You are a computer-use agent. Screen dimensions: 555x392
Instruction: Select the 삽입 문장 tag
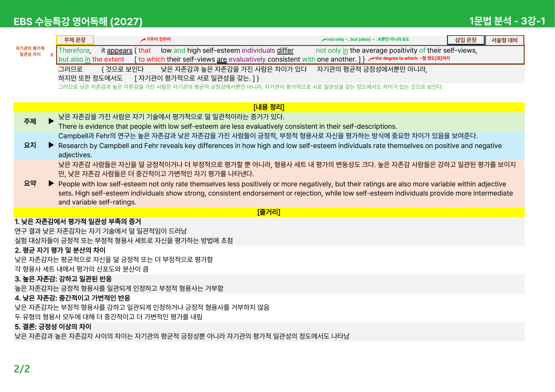466,40
